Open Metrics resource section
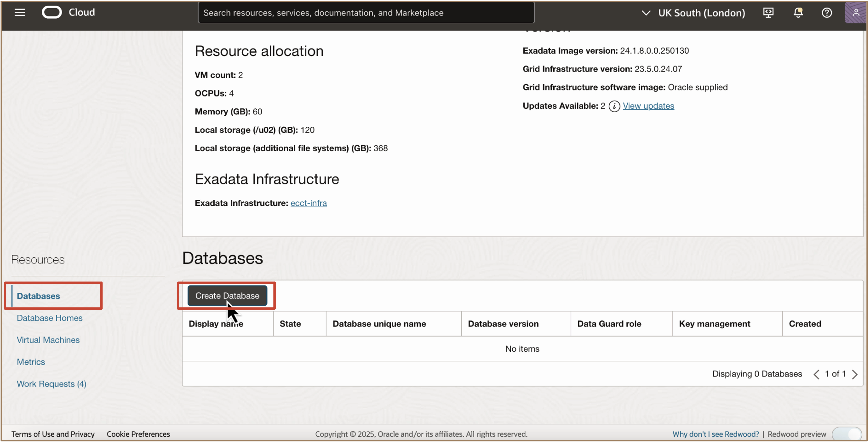This screenshot has height=442, width=868. tap(31, 362)
